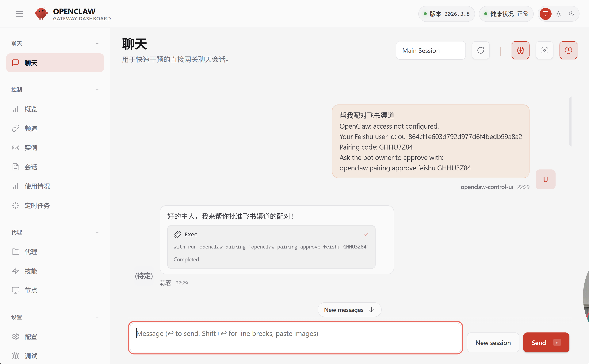Toggle focus mode icon
This screenshot has height=364, width=589.
[544, 50]
